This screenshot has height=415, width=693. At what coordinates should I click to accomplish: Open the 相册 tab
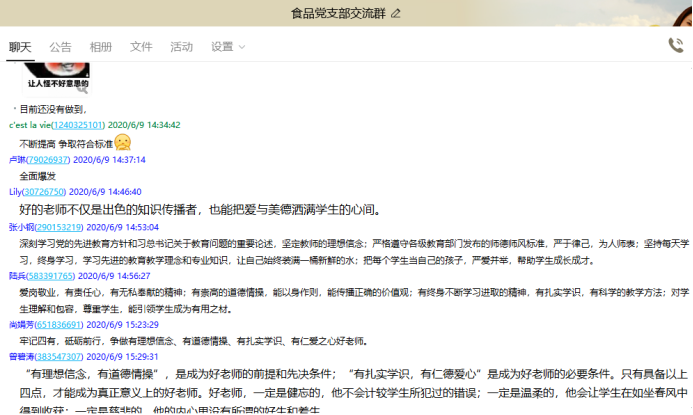101,47
